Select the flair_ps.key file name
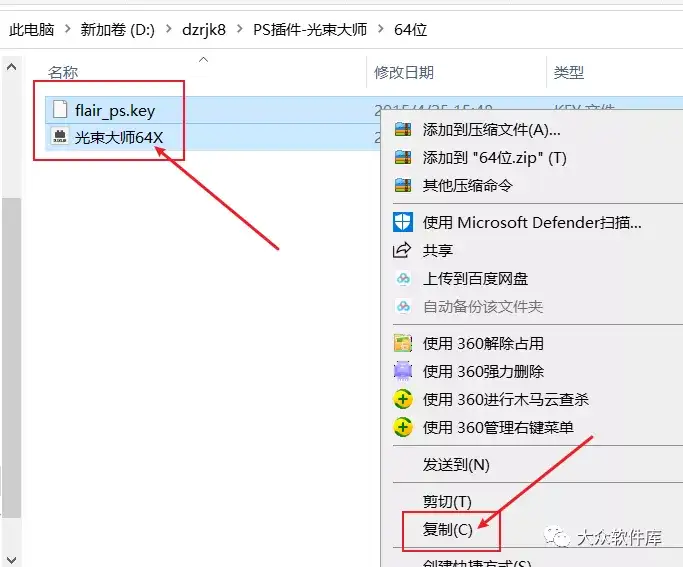The height and width of the screenshot is (567, 683). click(x=115, y=110)
